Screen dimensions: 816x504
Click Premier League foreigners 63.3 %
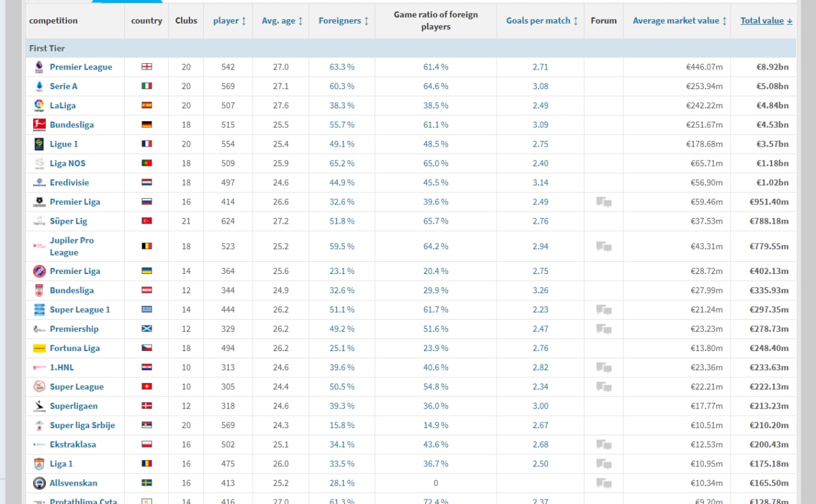click(x=342, y=67)
